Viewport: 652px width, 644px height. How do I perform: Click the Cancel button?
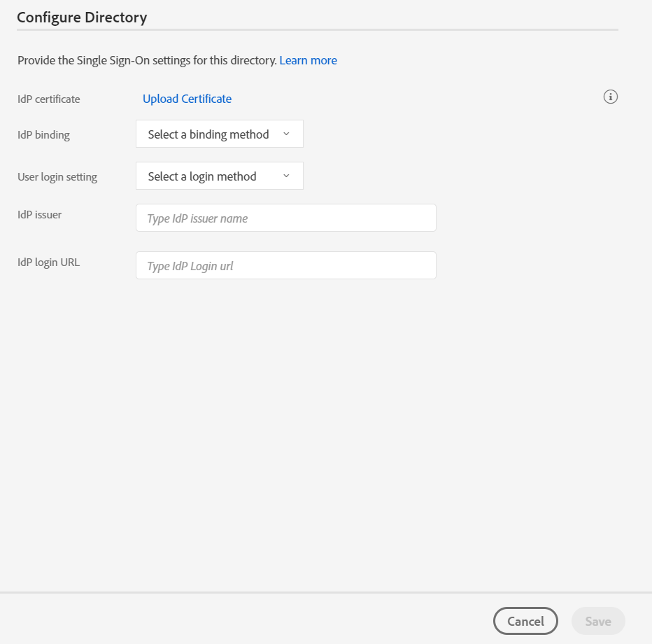[x=525, y=621]
